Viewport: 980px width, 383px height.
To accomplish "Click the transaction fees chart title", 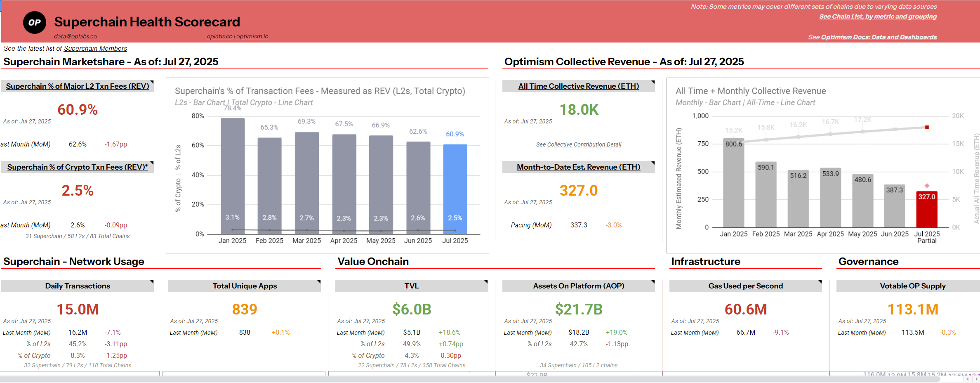I will click(320, 91).
